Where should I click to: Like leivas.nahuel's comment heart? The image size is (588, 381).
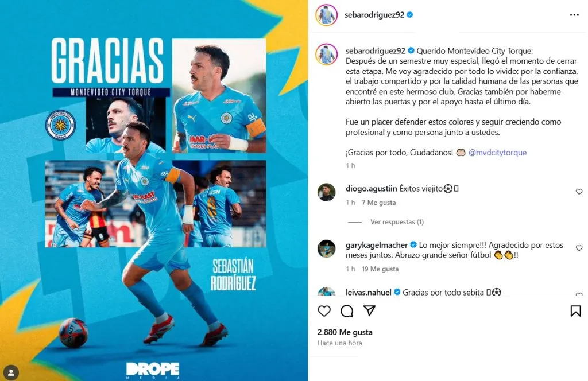click(579, 294)
